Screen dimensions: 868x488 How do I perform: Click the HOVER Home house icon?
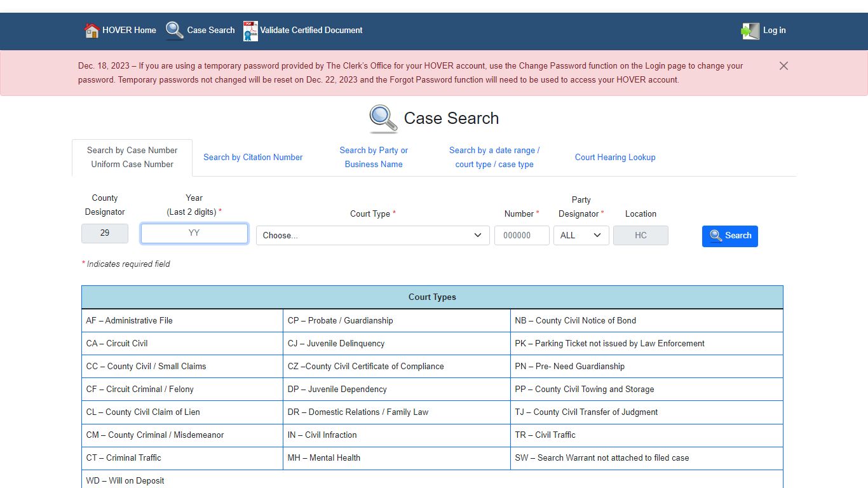(92, 30)
